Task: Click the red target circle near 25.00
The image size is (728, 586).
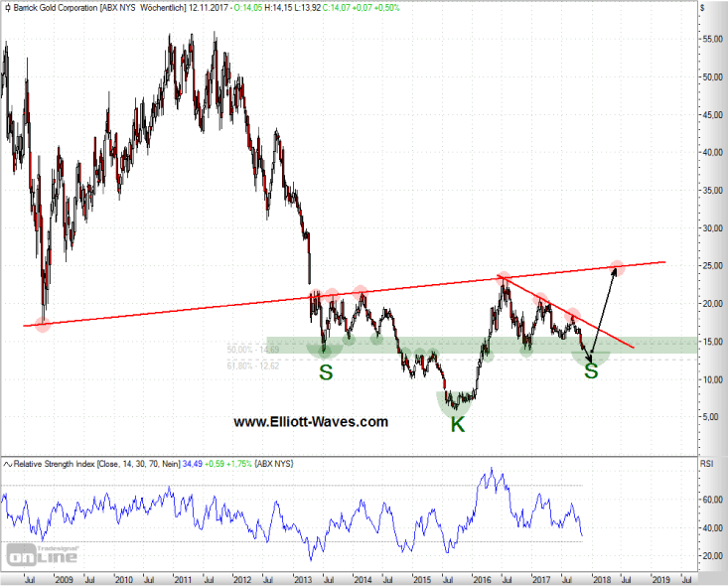Action: (617, 266)
